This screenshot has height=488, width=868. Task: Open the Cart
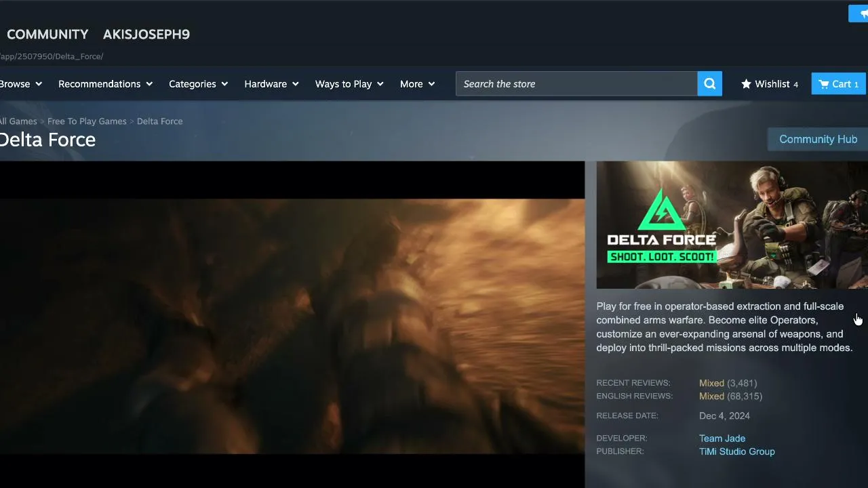[x=839, y=84]
